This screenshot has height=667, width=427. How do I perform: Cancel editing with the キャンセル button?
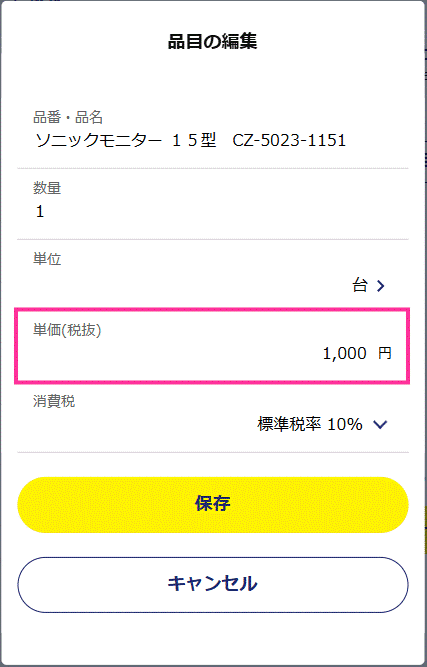tap(213, 584)
